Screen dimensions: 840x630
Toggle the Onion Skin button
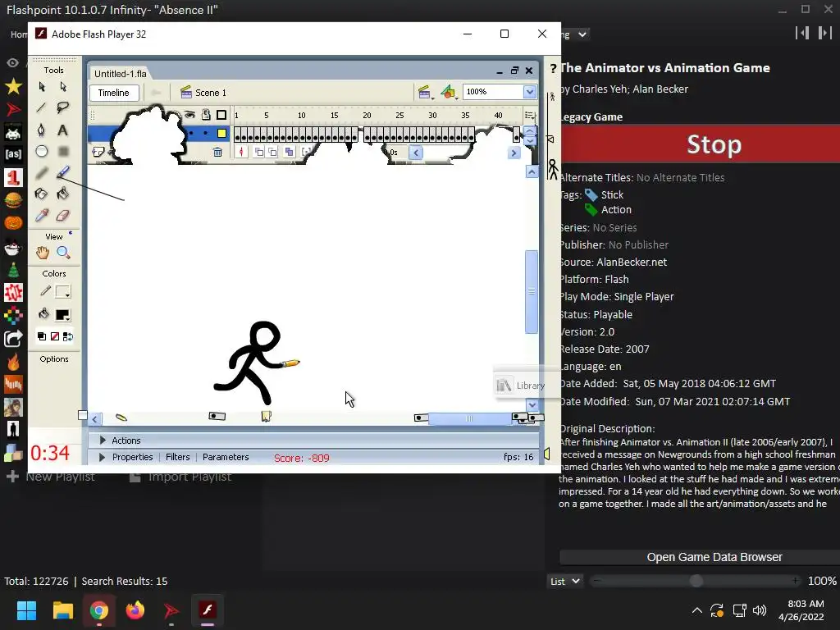coord(258,152)
